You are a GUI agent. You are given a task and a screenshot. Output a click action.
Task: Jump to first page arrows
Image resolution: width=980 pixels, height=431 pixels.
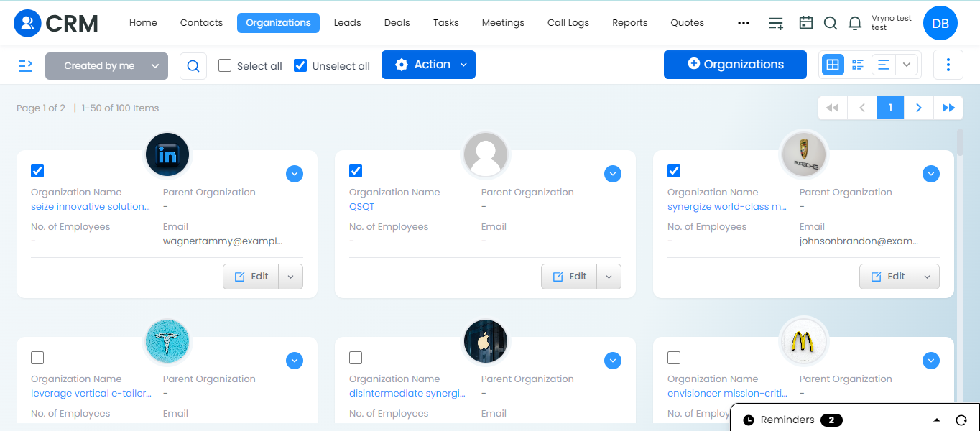click(x=833, y=108)
